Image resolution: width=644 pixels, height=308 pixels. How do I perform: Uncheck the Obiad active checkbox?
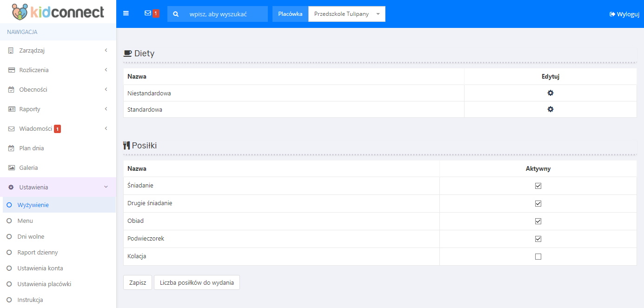coord(538,221)
